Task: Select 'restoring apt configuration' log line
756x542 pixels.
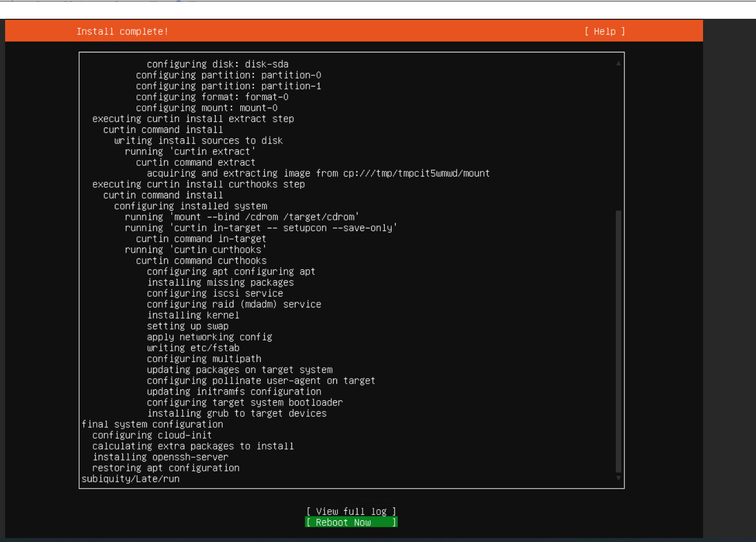Action: coord(166,468)
